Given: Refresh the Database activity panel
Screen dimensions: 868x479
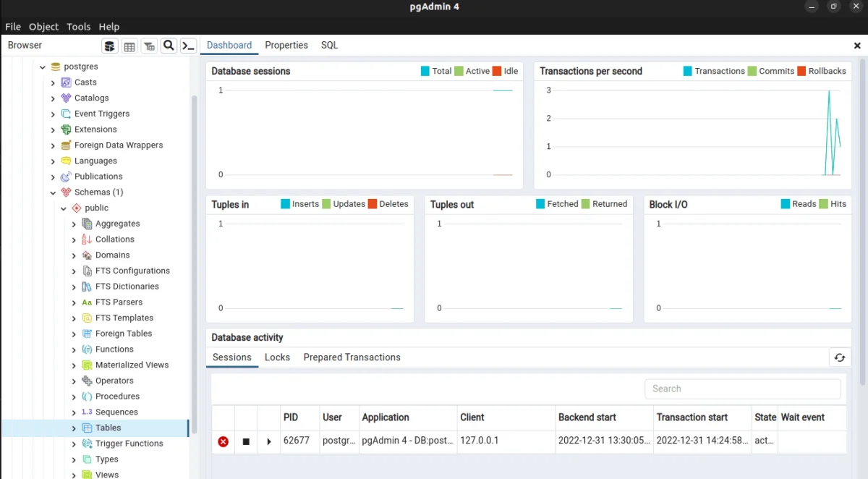Looking at the screenshot, I should 839,357.
